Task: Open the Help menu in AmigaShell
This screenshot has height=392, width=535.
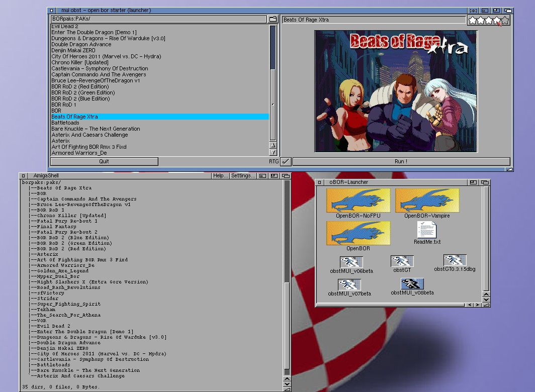Action: click(x=220, y=176)
